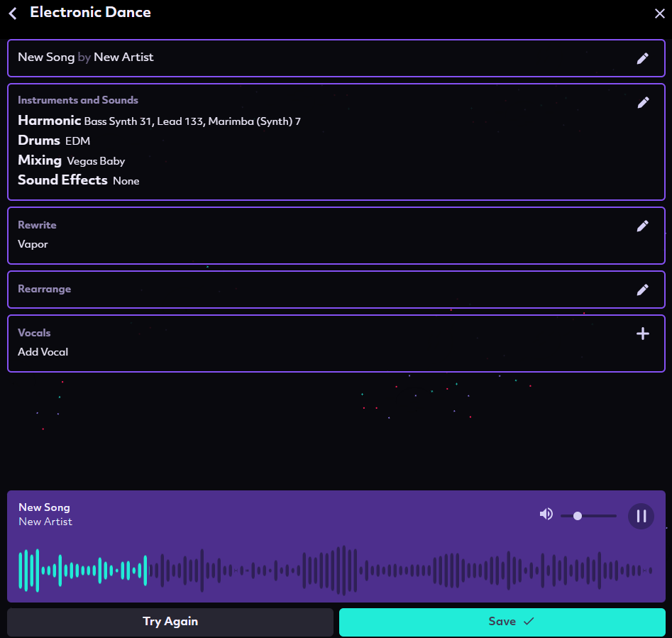The width and height of the screenshot is (672, 638).
Task: Adjust the volume slider handle
Action: [578, 516]
